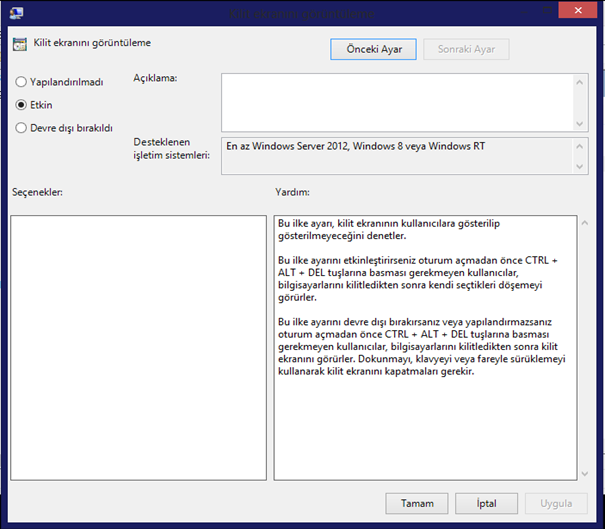Choose the Devre dışı bırakıldı option

[x=21, y=127]
